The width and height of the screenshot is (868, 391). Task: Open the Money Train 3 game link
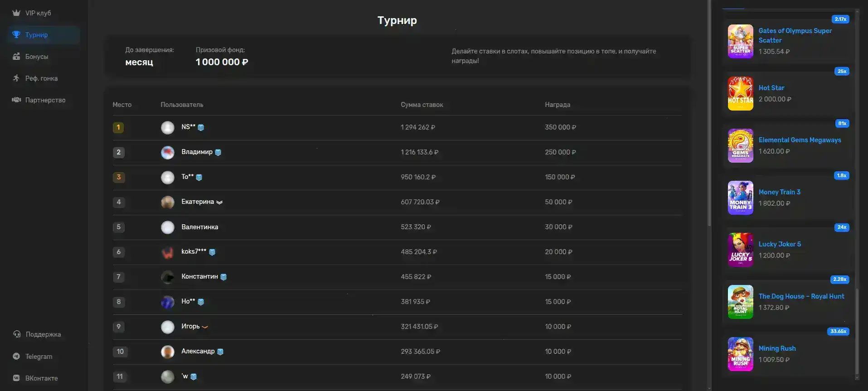[x=780, y=192]
